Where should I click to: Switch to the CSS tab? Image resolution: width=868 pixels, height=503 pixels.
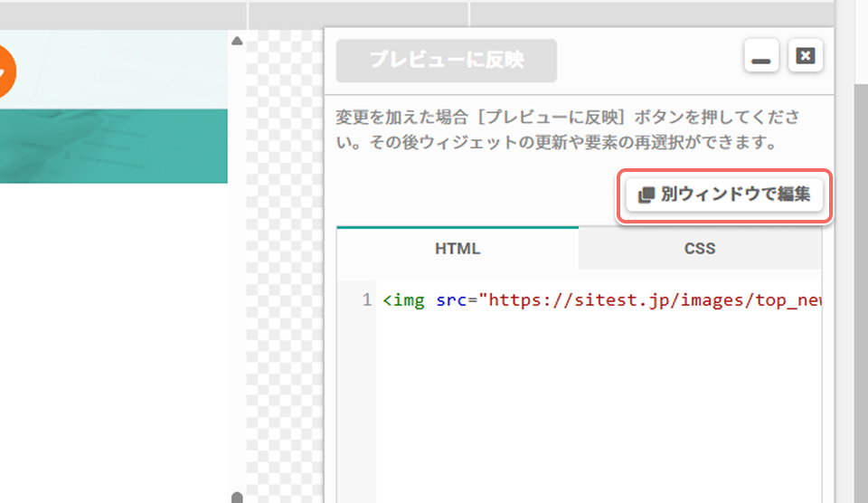700,248
